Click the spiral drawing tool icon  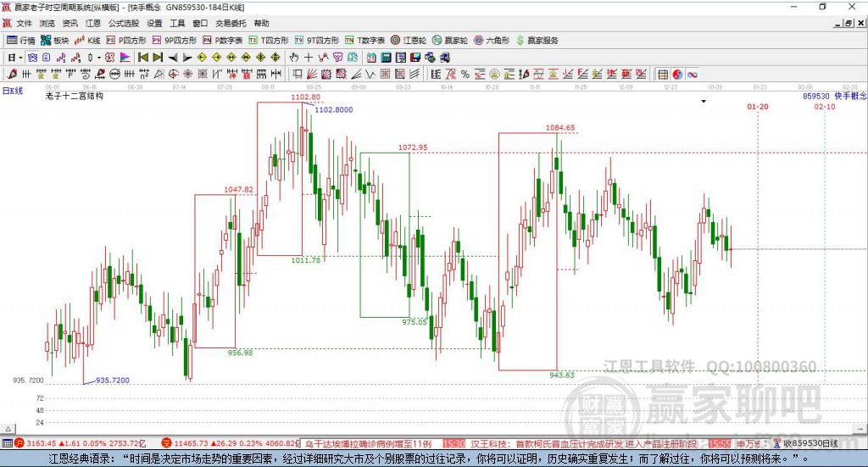[86, 74]
